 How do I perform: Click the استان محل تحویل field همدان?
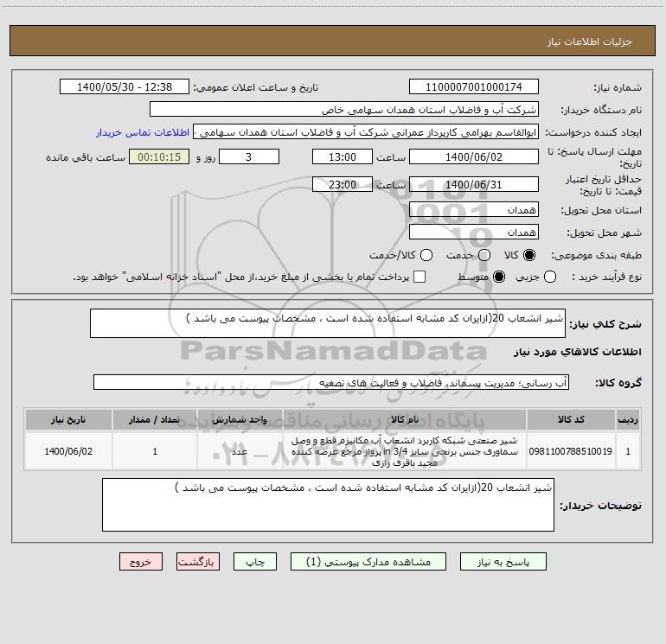[474, 210]
